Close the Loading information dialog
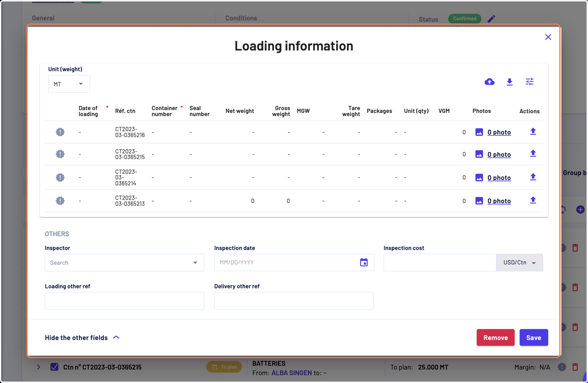The height and width of the screenshot is (383, 588). [548, 37]
